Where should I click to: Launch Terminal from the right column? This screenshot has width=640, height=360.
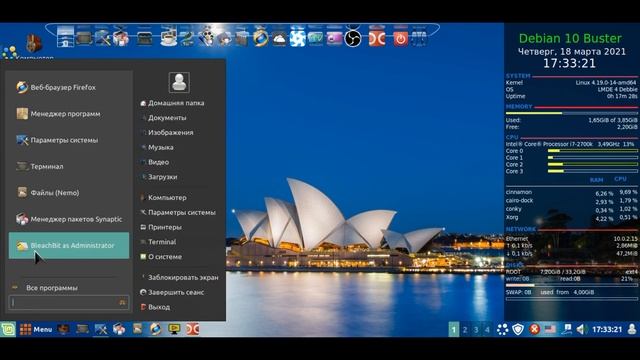[162, 242]
